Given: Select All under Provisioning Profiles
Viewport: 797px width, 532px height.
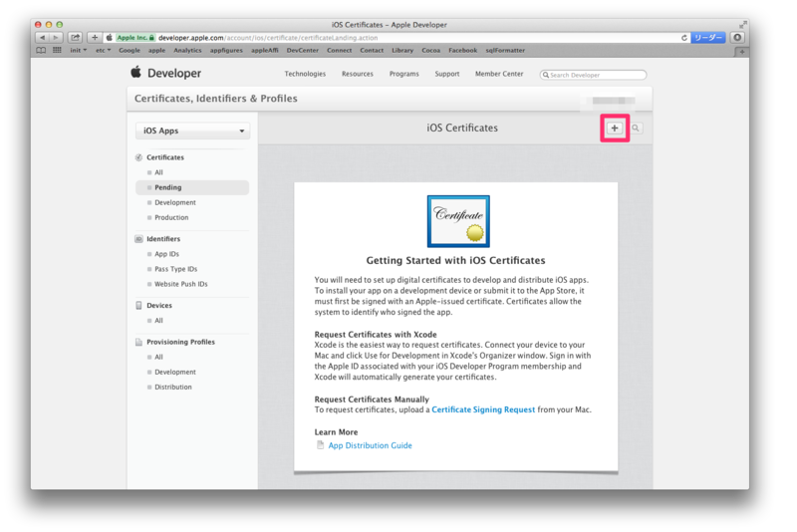Looking at the screenshot, I should tap(158, 358).
